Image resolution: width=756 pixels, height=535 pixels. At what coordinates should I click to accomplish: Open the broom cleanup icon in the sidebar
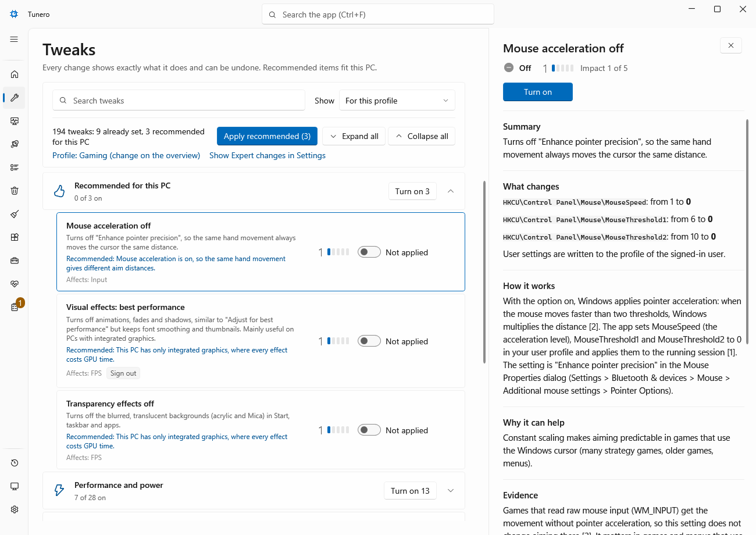click(x=15, y=214)
